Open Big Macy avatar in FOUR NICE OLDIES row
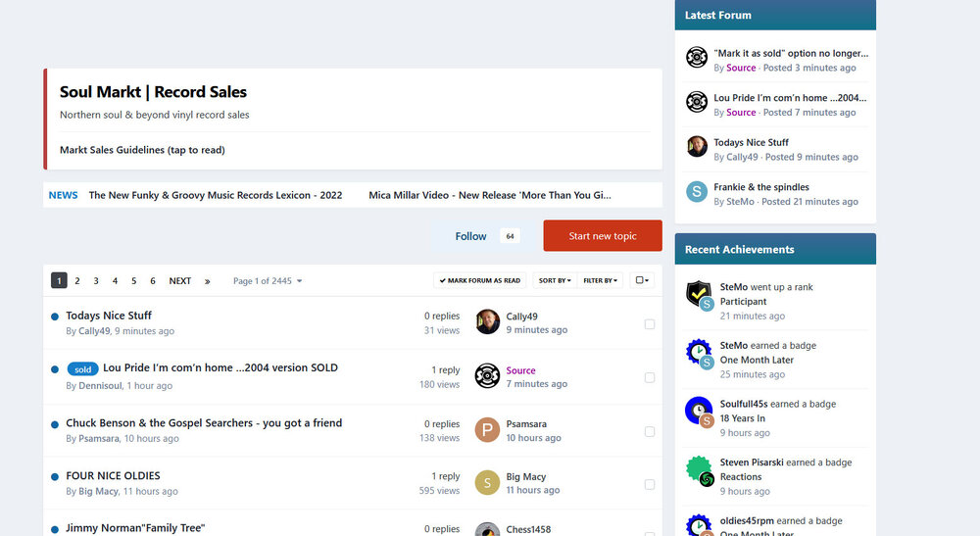 tap(487, 482)
